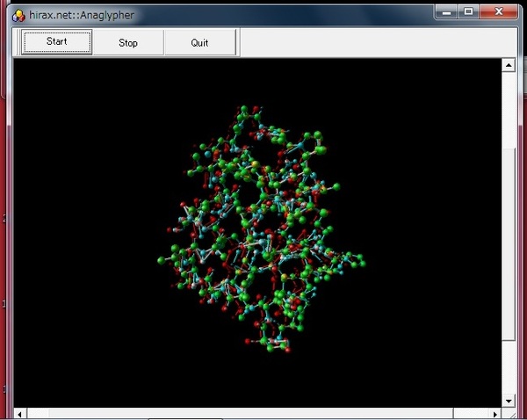This screenshot has height=420, width=527.
Task: Minimize the Anaglypher window
Action: (x=447, y=11)
